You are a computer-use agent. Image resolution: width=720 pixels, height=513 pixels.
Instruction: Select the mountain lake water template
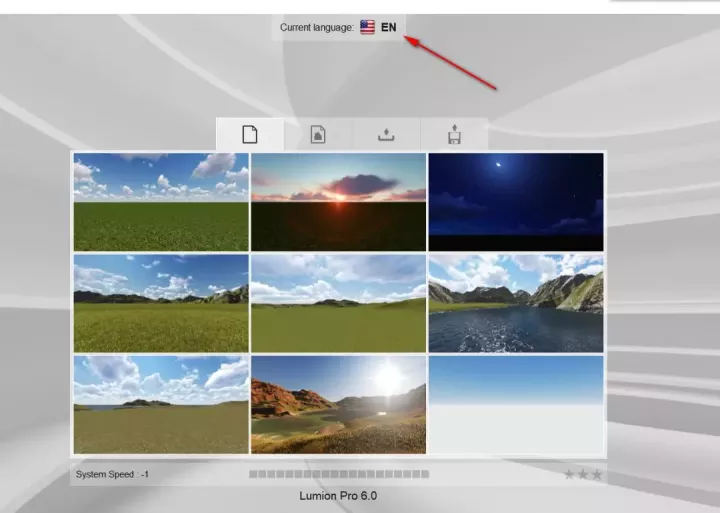pyautogui.click(x=516, y=303)
